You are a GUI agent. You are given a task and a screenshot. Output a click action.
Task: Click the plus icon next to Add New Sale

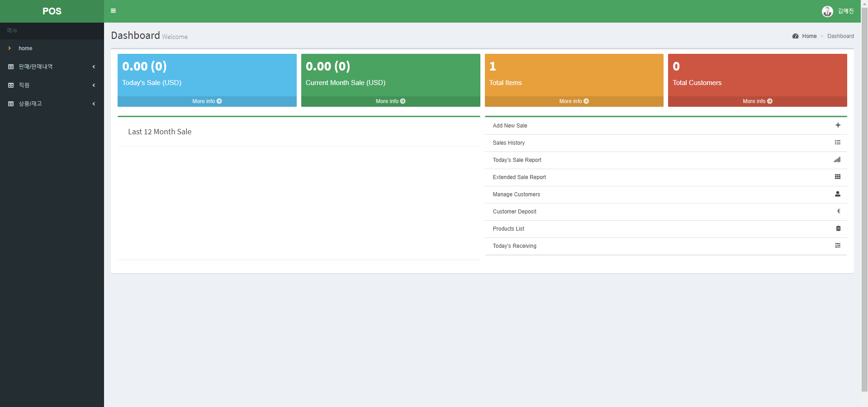[838, 125]
